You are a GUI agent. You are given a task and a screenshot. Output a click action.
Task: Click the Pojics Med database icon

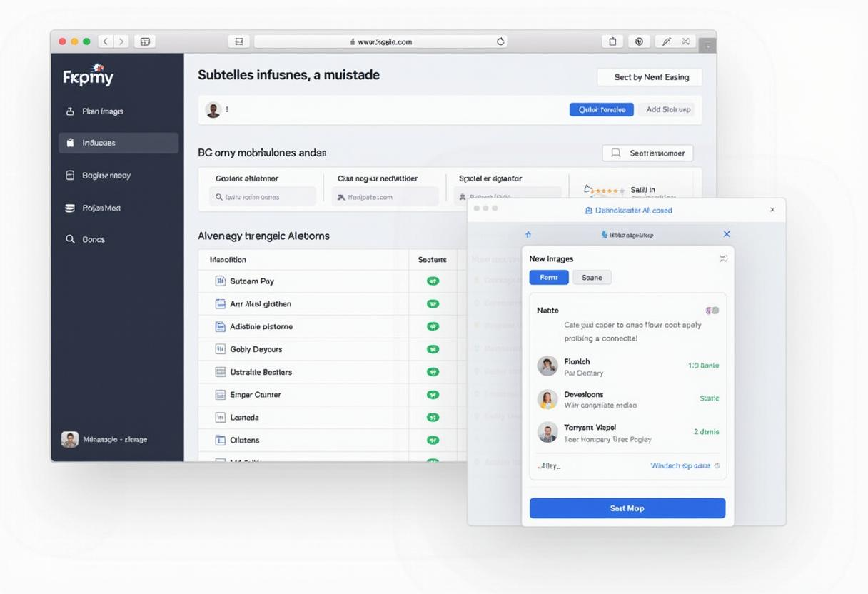[x=71, y=207]
